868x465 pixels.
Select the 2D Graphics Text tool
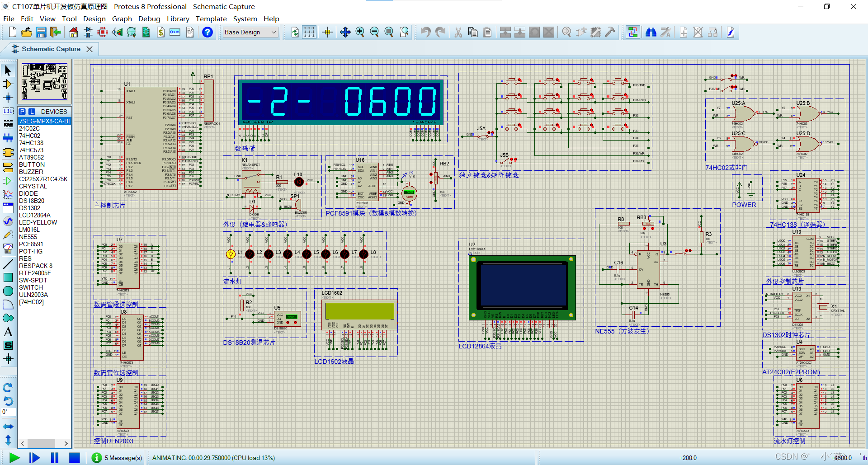pos(8,332)
